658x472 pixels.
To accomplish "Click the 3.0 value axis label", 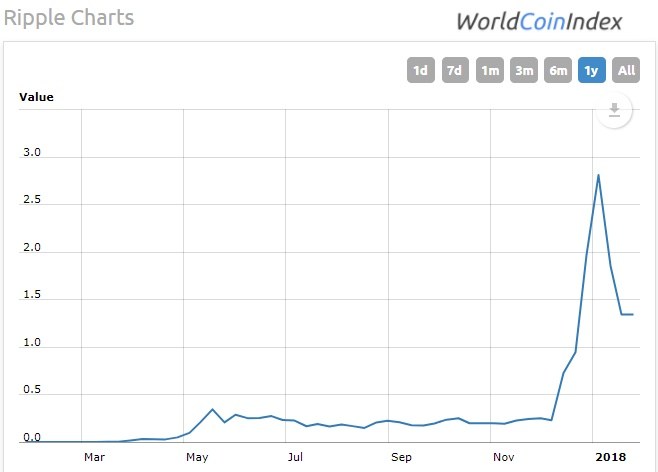I will coord(32,152).
